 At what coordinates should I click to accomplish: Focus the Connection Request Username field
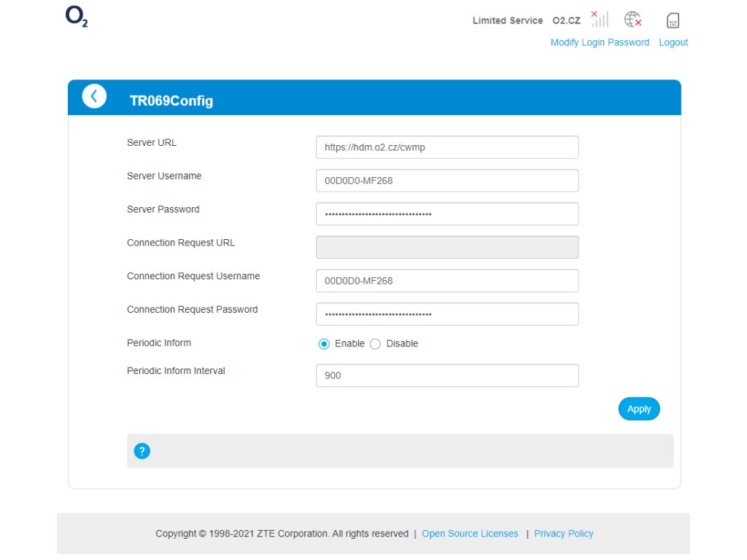tap(447, 281)
